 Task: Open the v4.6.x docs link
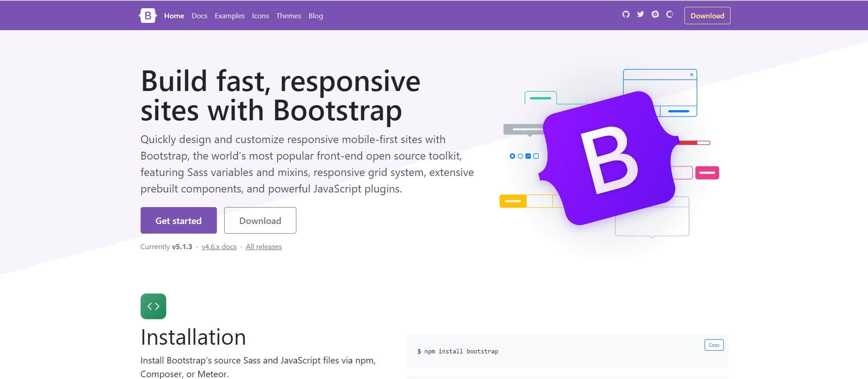tap(219, 247)
